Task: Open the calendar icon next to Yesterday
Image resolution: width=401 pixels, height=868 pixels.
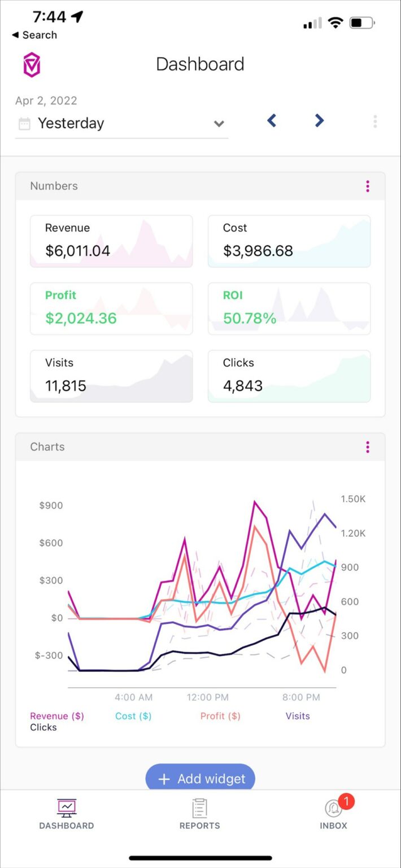Action: (x=24, y=123)
